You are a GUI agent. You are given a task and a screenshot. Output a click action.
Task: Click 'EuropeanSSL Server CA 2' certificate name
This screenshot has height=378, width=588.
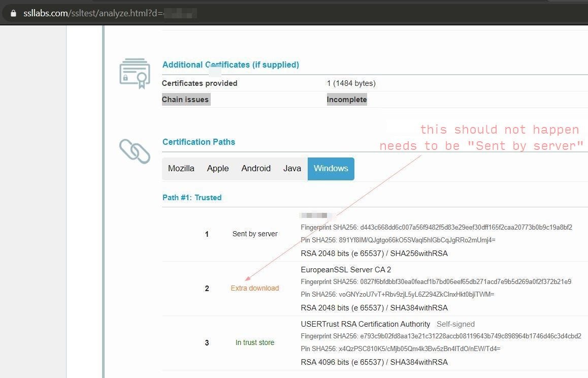pyautogui.click(x=346, y=269)
